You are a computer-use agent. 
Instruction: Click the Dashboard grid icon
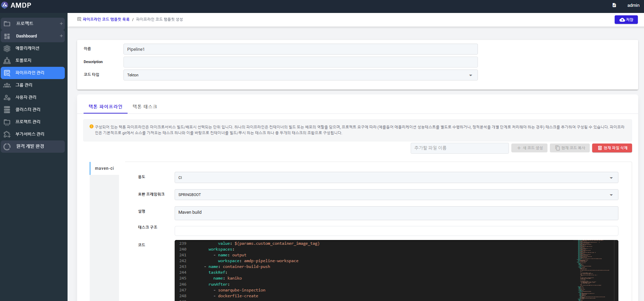click(x=7, y=36)
